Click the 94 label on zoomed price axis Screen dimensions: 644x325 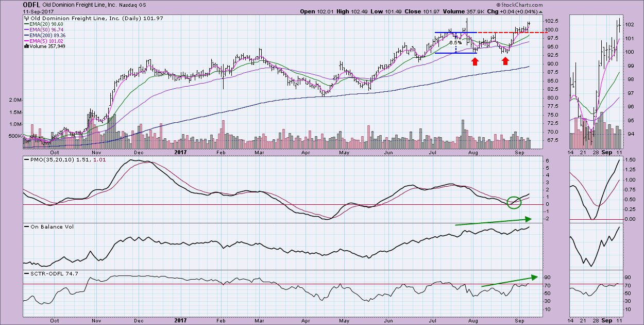(x=630, y=134)
